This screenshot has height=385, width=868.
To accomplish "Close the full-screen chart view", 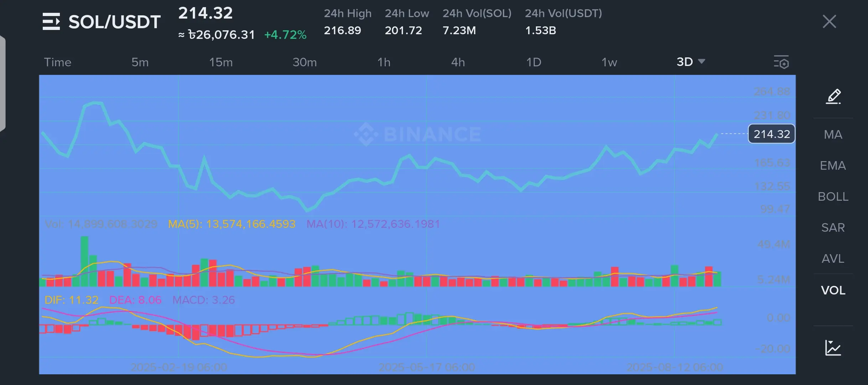I will tap(829, 22).
